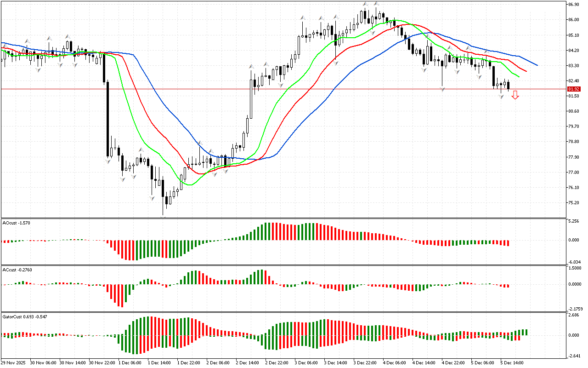Click the red 81.92 current price tag

[x=573, y=89]
